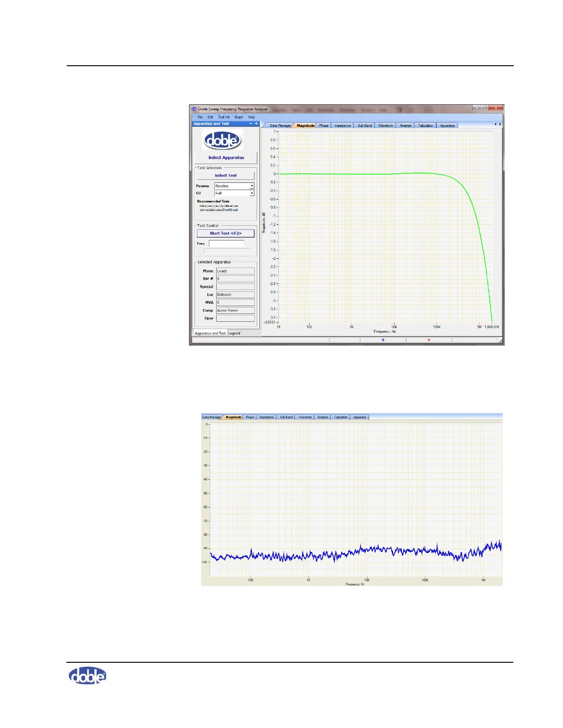Open the File menu
Image resolution: width=563 pixels, height=728 pixels.
(x=200, y=117)
